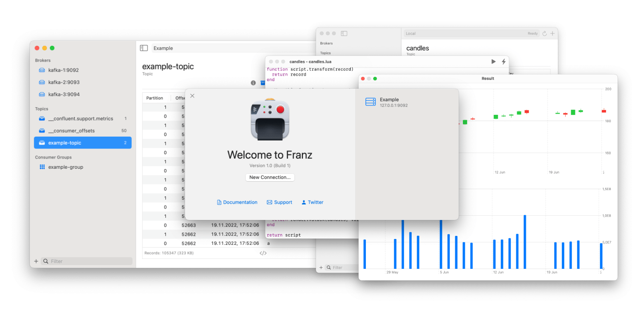Select example-topic in Topics list

coord(83,143)
